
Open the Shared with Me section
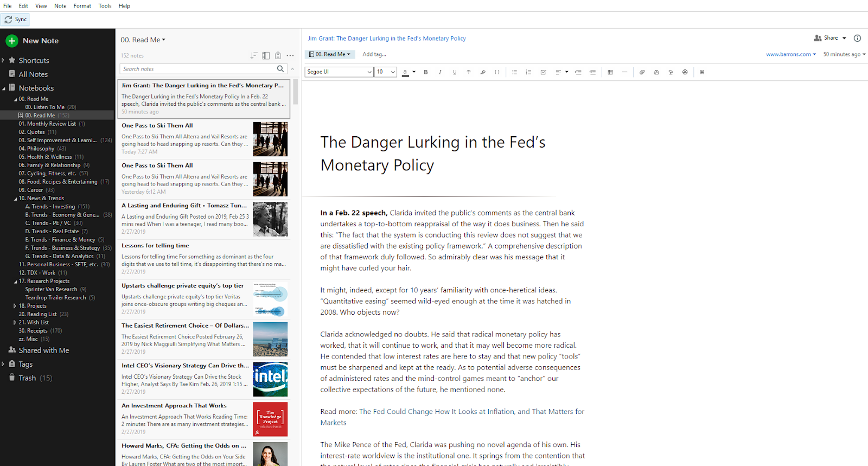tap(44, 350)
